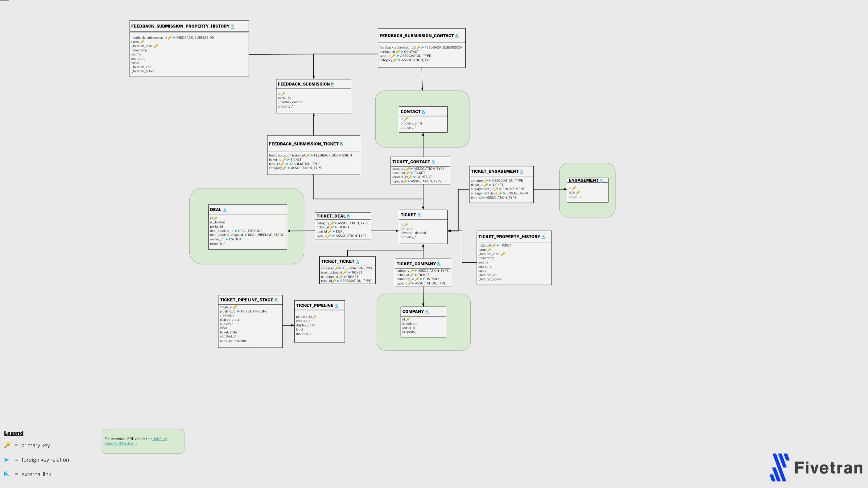Click external link icon beside TICKET_TICKET
The height and width of the screenshot is (488, 868).
point(357,262)
